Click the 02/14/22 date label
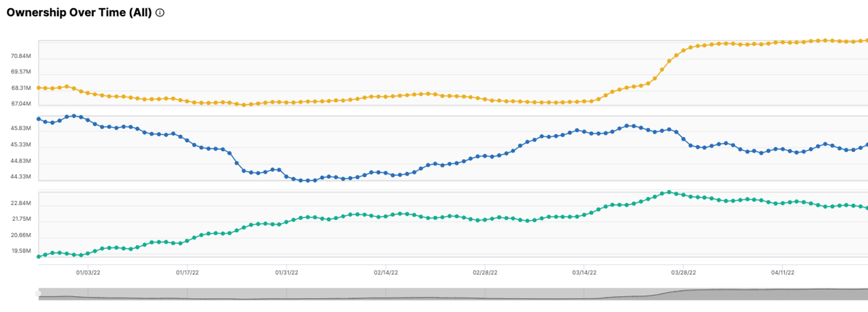The width and height of the screenshot is (868, 312). [x=386, y=273]
